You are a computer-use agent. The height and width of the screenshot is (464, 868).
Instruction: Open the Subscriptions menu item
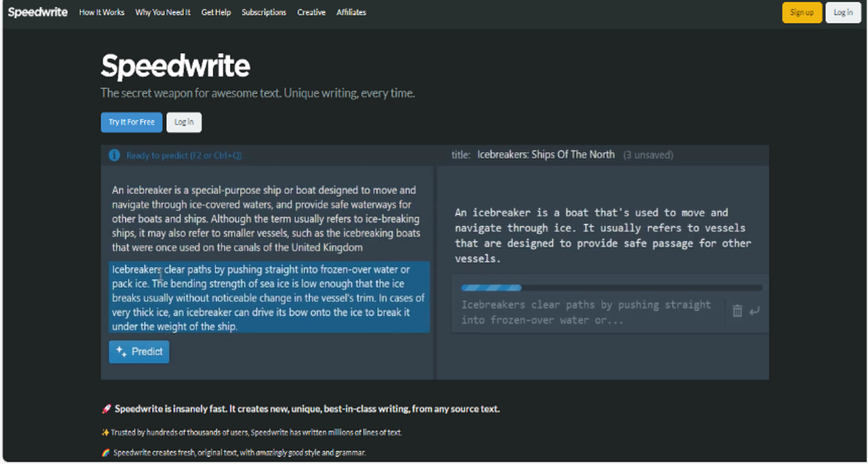(264, 12)
